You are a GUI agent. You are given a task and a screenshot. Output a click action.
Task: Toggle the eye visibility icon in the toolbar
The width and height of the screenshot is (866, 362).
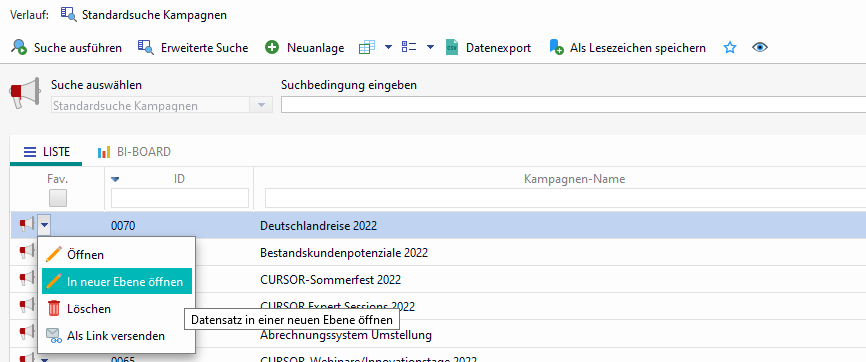tap(760, 48)
